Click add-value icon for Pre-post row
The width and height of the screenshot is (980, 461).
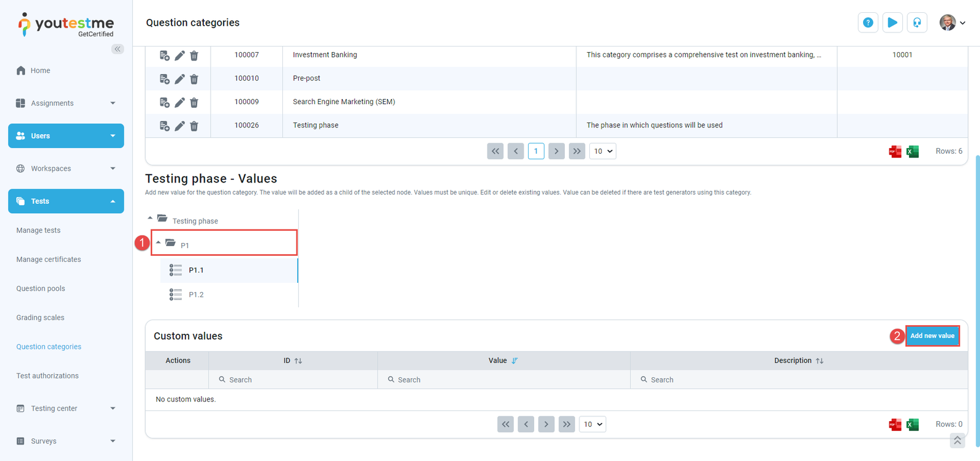click(x=164, y=79)
